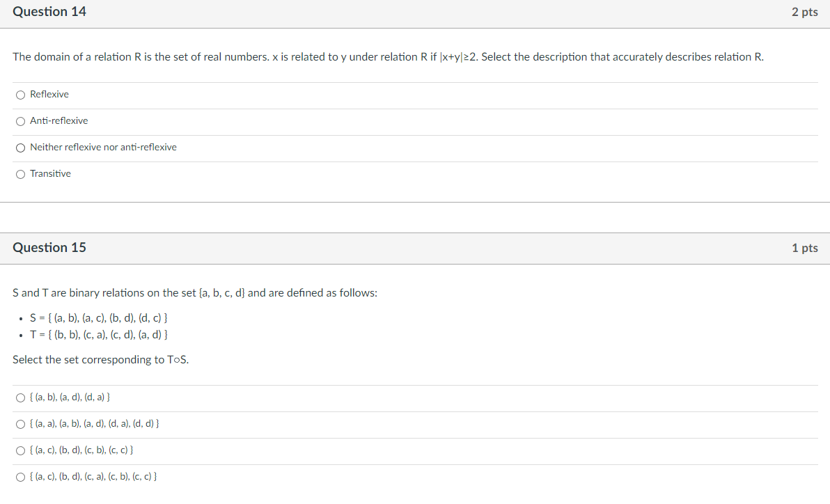Click the 'S and T are binary relations' sentence
Viewport: 830px width, 504px height.
point(195,293)
